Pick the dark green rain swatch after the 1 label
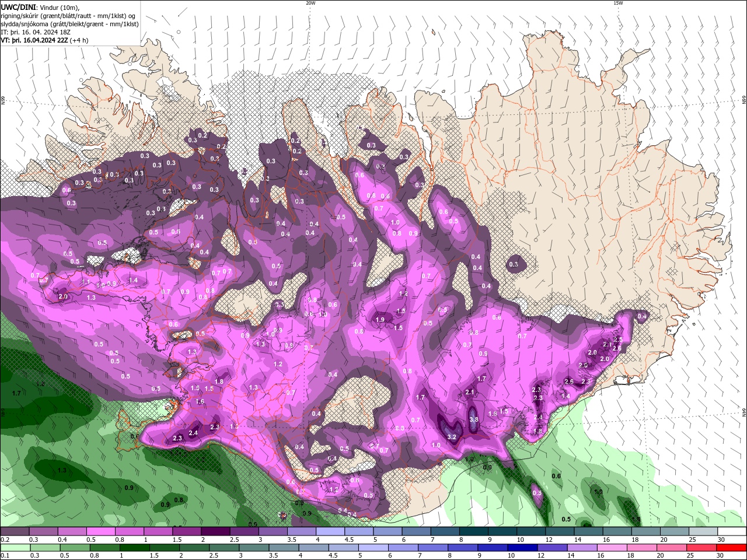This screenshot has width=747, height=560. (134, 548)
